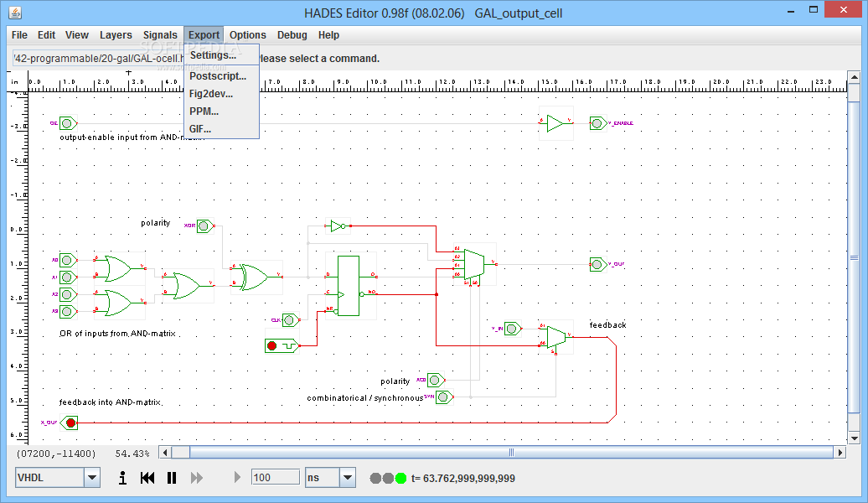Click the vertical scrollbar up arrow

pos(854,77)
